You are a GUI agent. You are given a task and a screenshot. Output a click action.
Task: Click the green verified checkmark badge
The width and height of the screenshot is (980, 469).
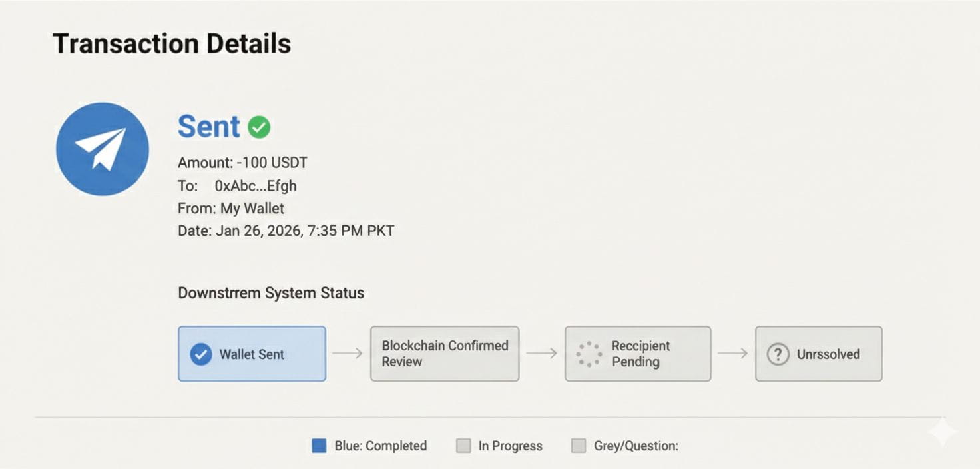[259, 127]
